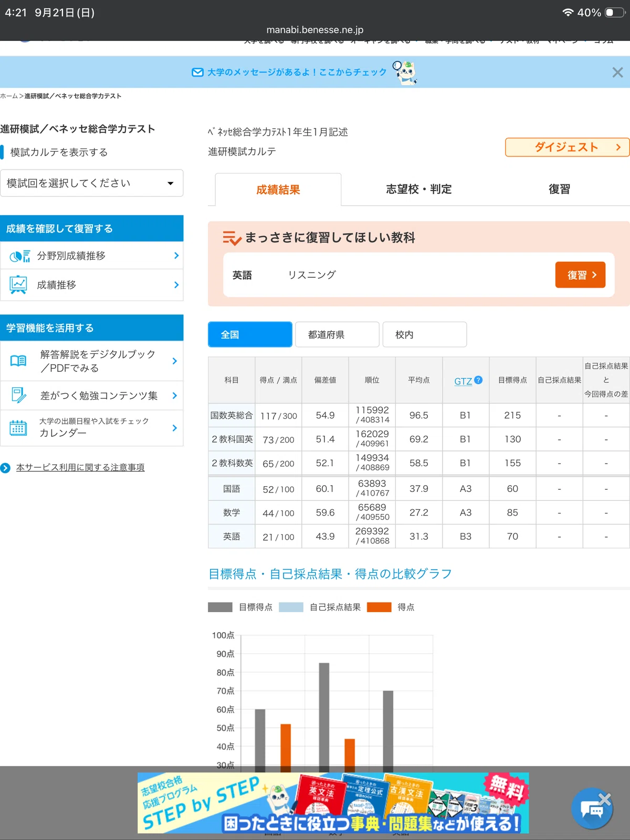Open the 模試回を選択してください dropdown
Viewport: 630px width, 840px height.
tap(92, 183)
